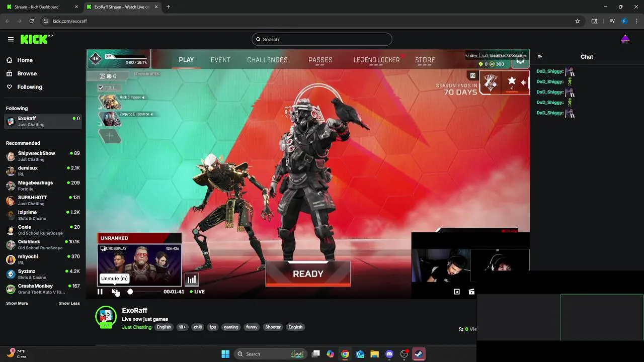Click PLAY tab in game stream
The image size is (644, 362).
pyautogui.click(x=186, y=60)
